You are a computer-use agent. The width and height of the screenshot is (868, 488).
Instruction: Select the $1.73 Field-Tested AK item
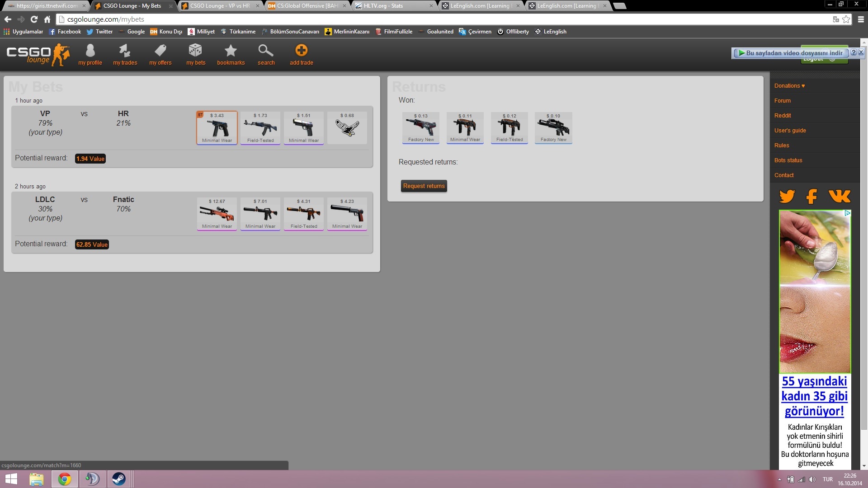(x=260, y=128)
